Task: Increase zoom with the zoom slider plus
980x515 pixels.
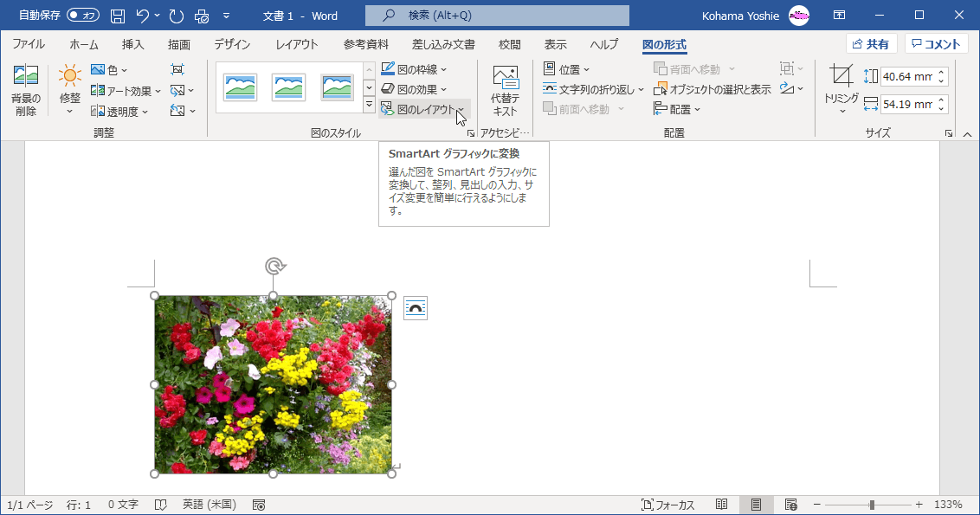Action: (x=919, y=503)
